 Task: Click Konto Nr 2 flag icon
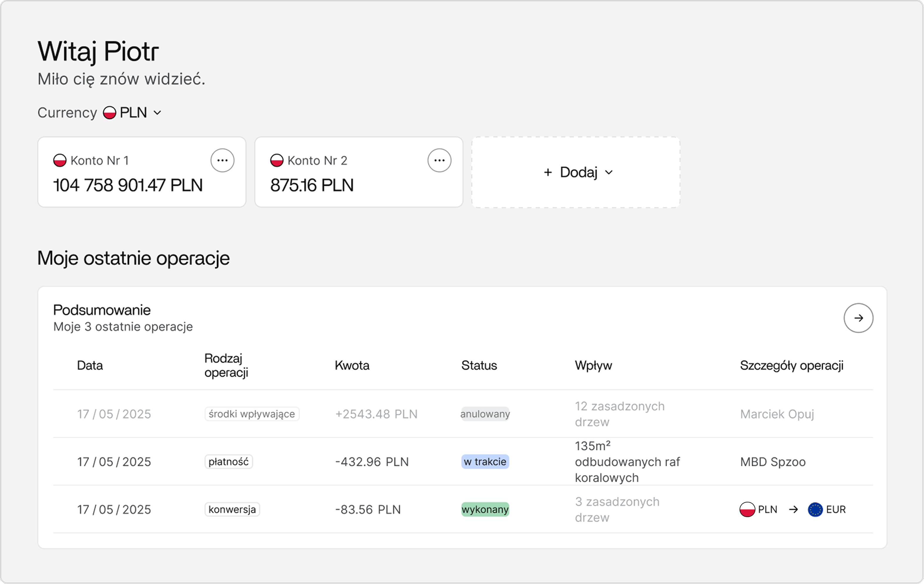(x=277, y=160)
